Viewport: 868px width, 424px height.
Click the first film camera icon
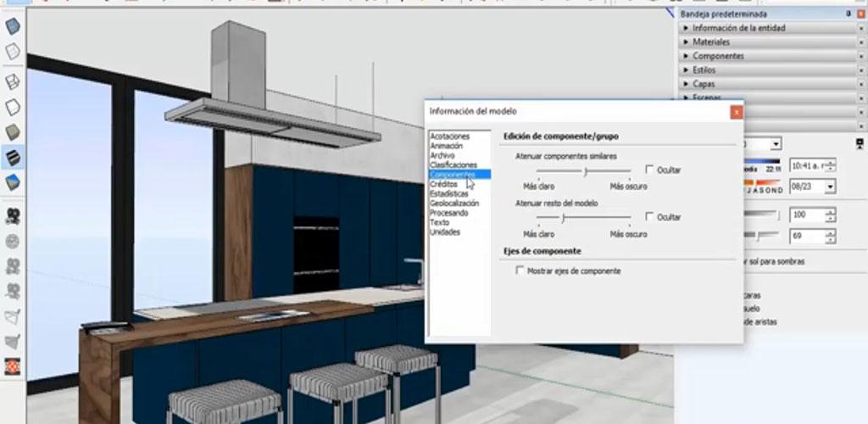pos(12,216)
